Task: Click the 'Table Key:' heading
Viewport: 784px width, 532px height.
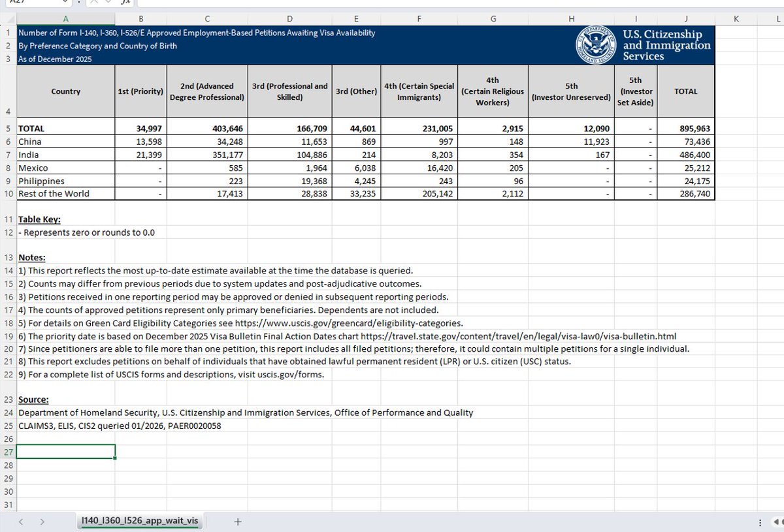Action: 39,219
